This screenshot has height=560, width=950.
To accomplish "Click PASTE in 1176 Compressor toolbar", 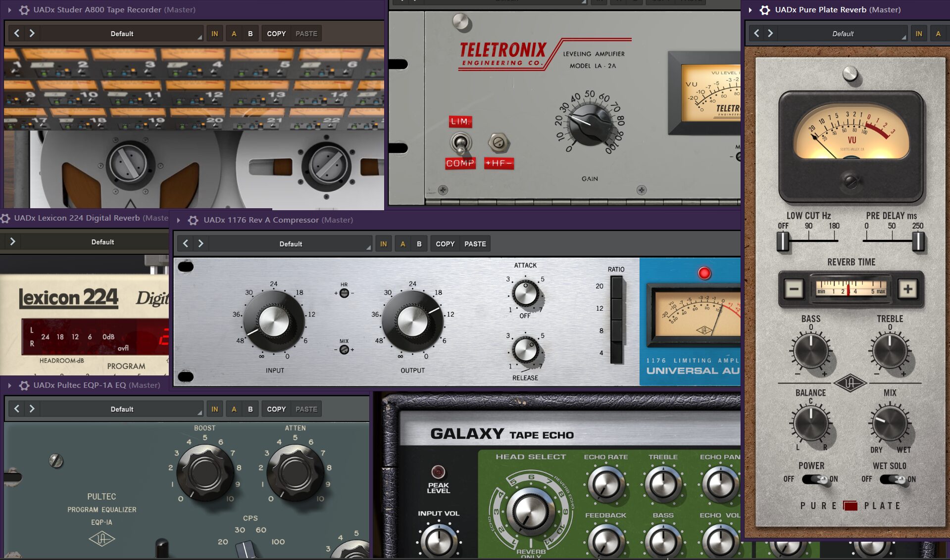I will 475,244.
